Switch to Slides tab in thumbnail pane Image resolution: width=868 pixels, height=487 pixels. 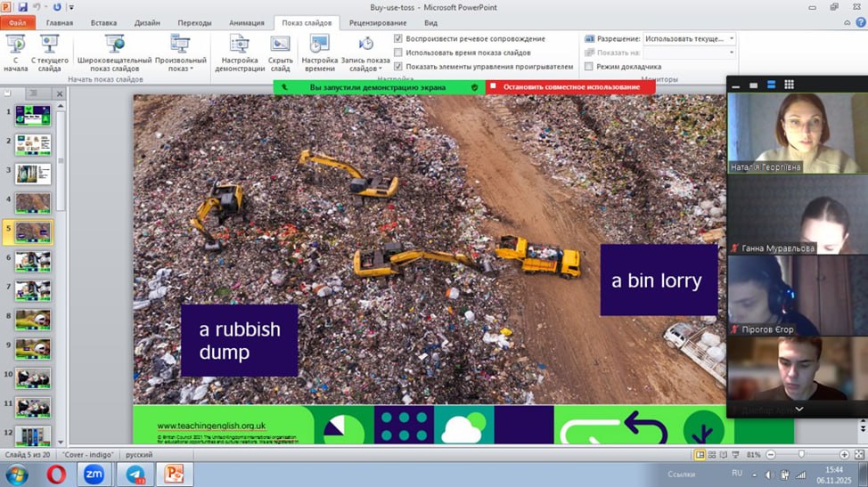(x=8, y=93)
